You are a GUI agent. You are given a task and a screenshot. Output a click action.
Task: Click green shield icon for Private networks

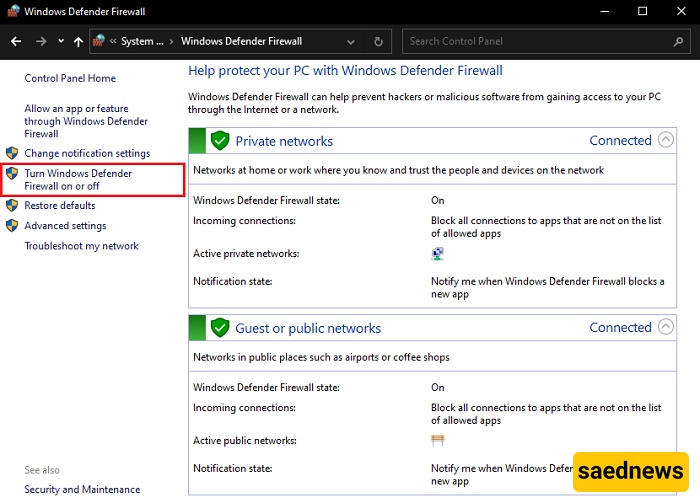220,141
